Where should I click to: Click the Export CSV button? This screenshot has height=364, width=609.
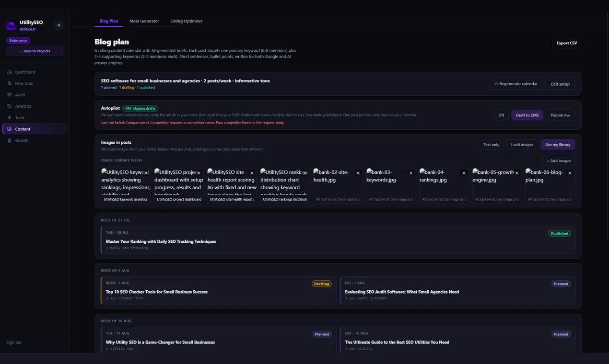[567, 43]
